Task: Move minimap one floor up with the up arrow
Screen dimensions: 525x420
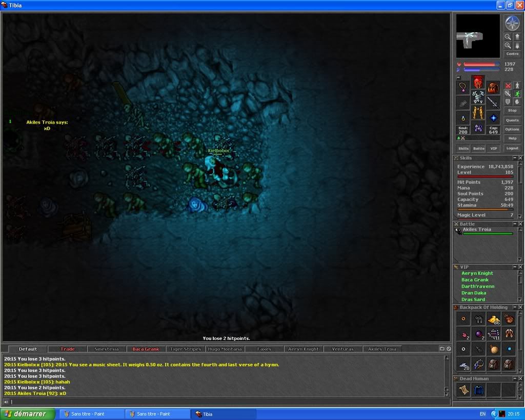Action: tap(517, 37)
